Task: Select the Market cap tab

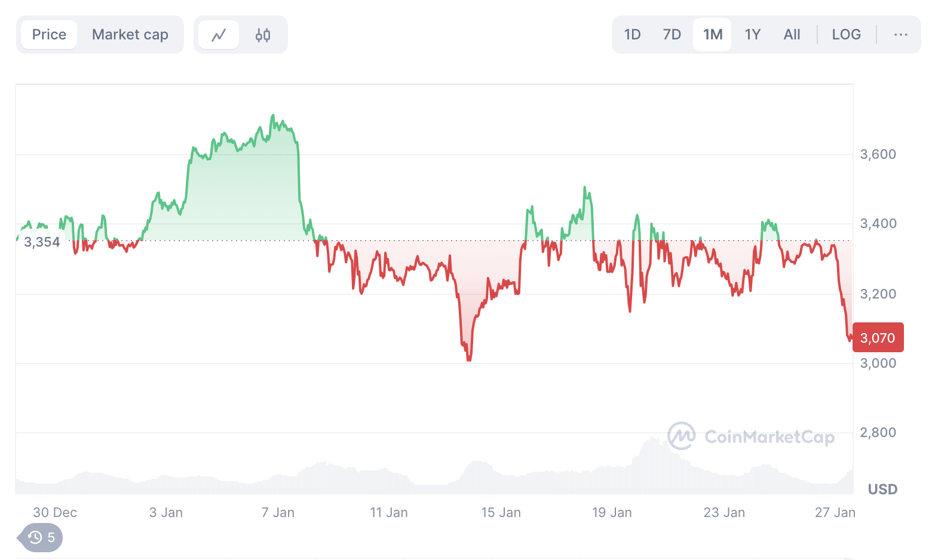Action: click(130, 35)
